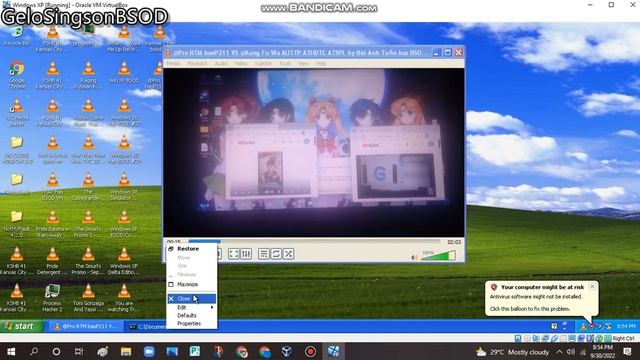This screenshot has height=360, width=640.
Task: Open the Audio menu in VLC
Action: pyautogui.click(x=221, y=64)
